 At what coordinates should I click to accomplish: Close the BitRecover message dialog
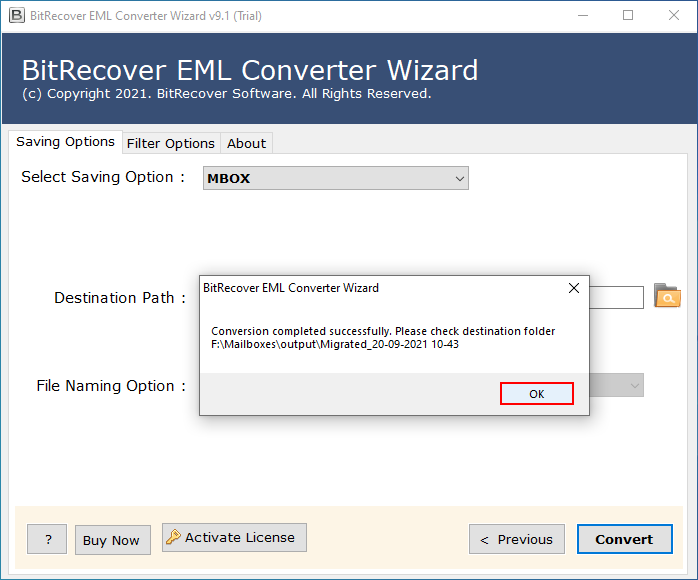(x=574, y=288)
